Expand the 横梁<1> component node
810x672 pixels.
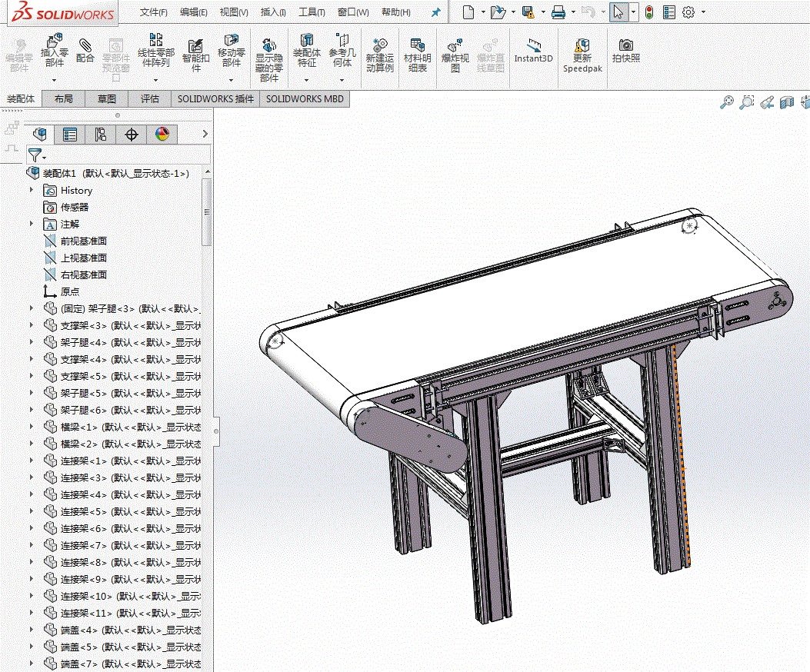[32, 427]
